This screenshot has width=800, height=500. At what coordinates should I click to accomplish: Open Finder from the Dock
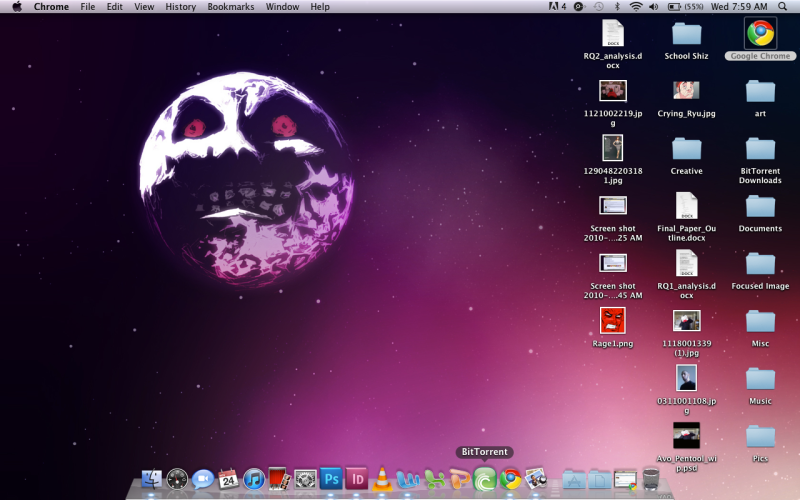point(152,480)
